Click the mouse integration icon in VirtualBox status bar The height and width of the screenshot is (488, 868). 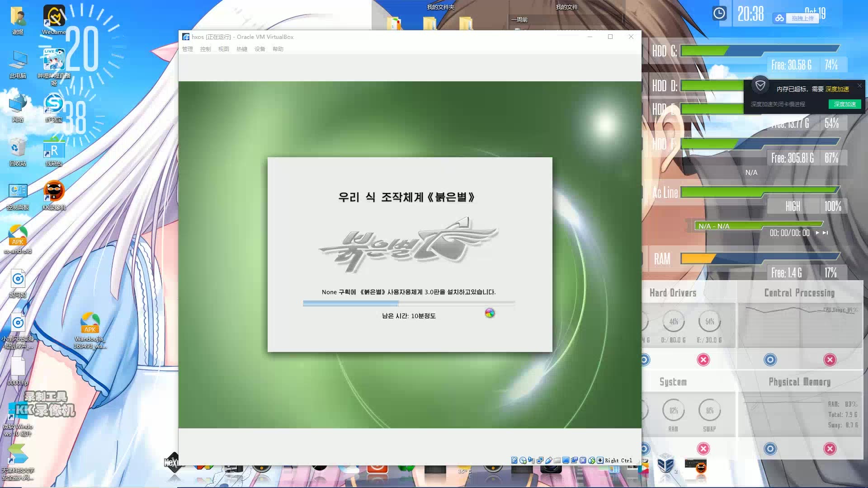pos(591,460)
